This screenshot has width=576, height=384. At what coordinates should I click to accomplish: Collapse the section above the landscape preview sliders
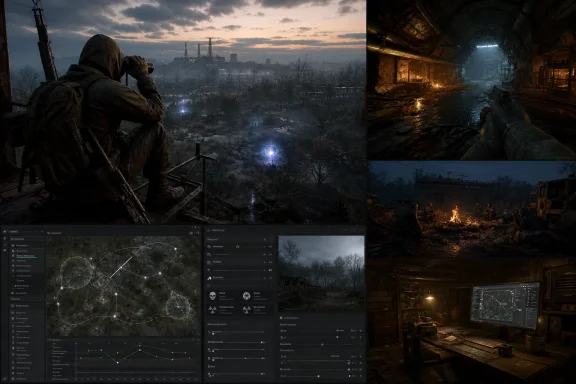point(282,318)
